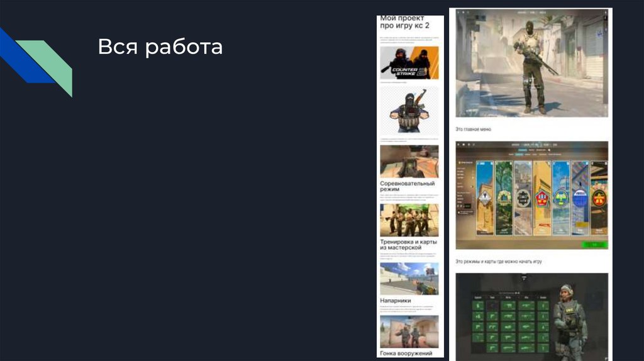Viewport: 644px width, 361px height.
Task: Open the map selection screenshot with map cards
Action: [x=532, y=195]
